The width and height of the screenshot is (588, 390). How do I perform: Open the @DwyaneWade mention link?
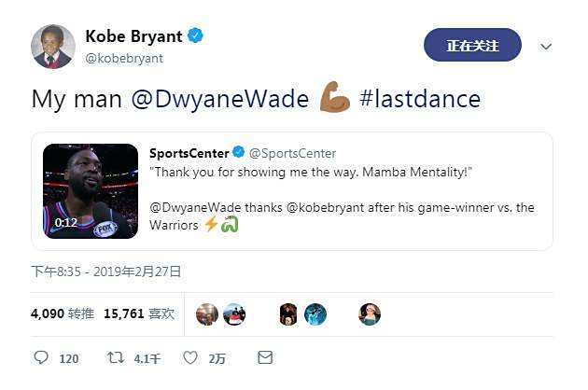[220, 99]
